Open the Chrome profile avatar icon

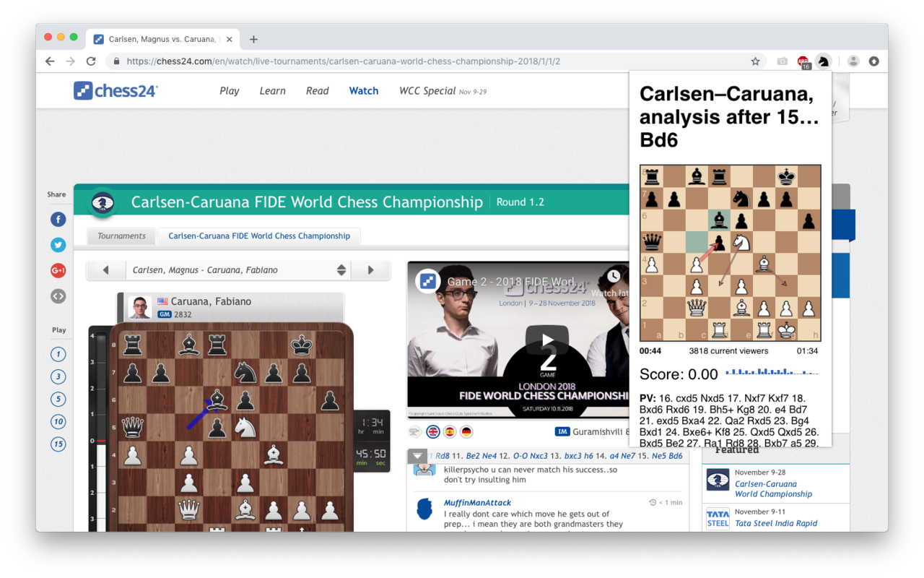click(853, 61)
